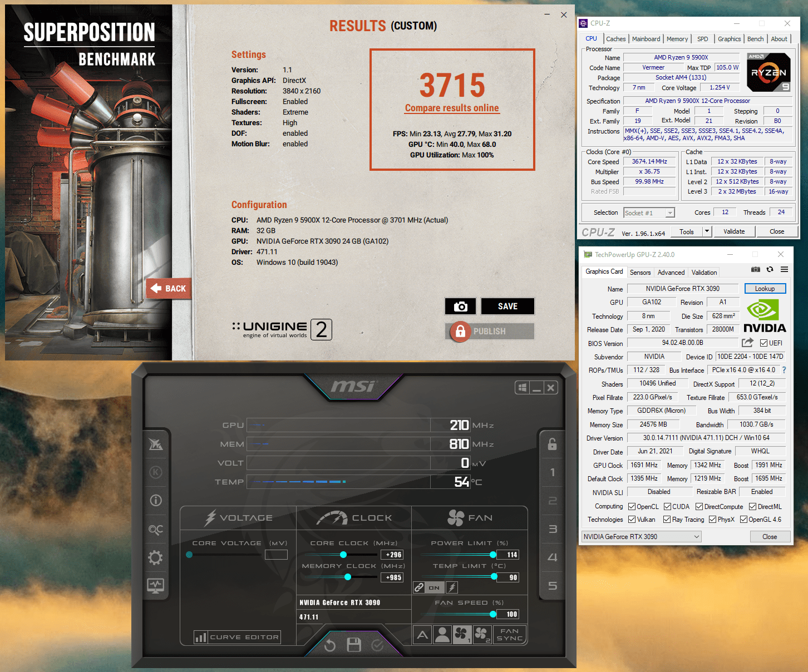This screenshot has height=672, width=808.
Task: Select Fan 1 icon in Afterburner
Action: tap(462, 634)
